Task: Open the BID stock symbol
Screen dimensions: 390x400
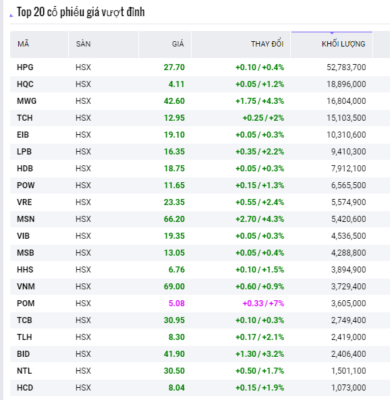Action: pos(23,354)
